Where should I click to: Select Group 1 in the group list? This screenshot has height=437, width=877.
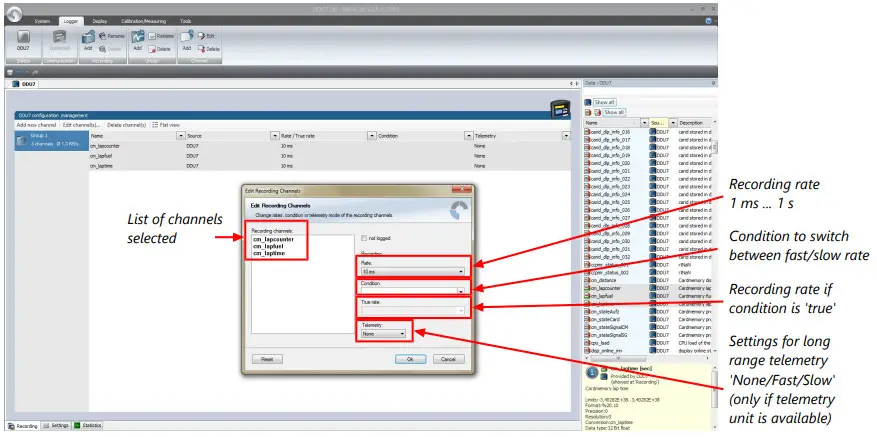[51, 140]
